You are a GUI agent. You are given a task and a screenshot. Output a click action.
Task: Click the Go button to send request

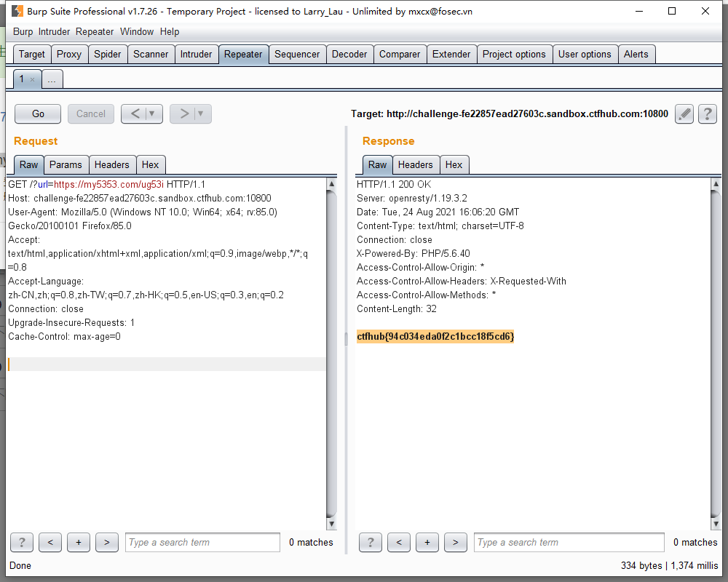point(38,113)
